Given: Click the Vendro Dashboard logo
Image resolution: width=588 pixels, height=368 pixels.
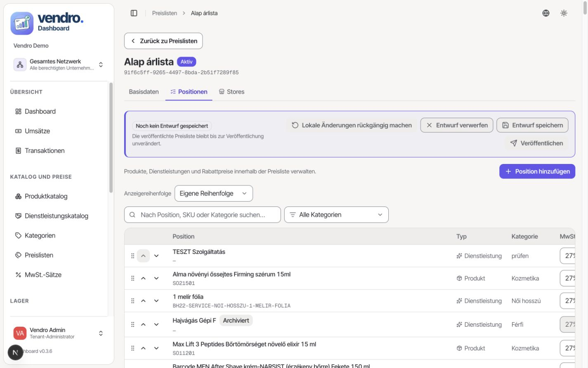Looking at the screenshot, I should click(x=47, y=23).
